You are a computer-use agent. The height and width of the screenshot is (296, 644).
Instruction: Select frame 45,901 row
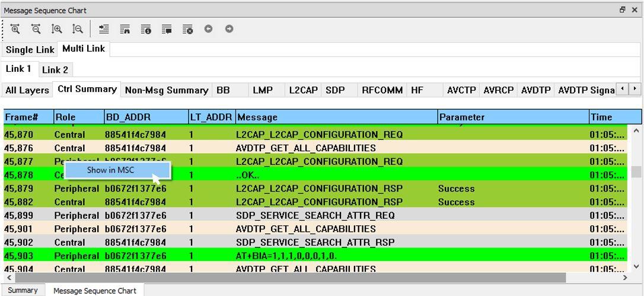(x=315, y=229)
